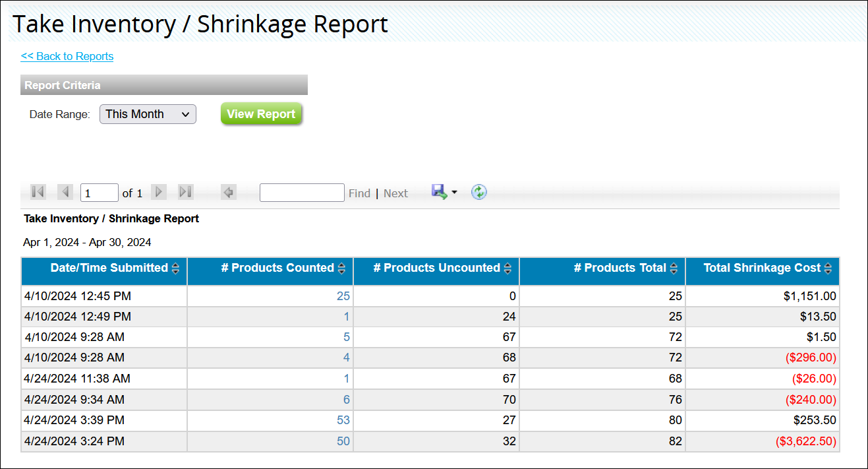Toggle sorting on the Date/Time Submitted column
Viewport: 868px width, 469px height.
(175, 268)
